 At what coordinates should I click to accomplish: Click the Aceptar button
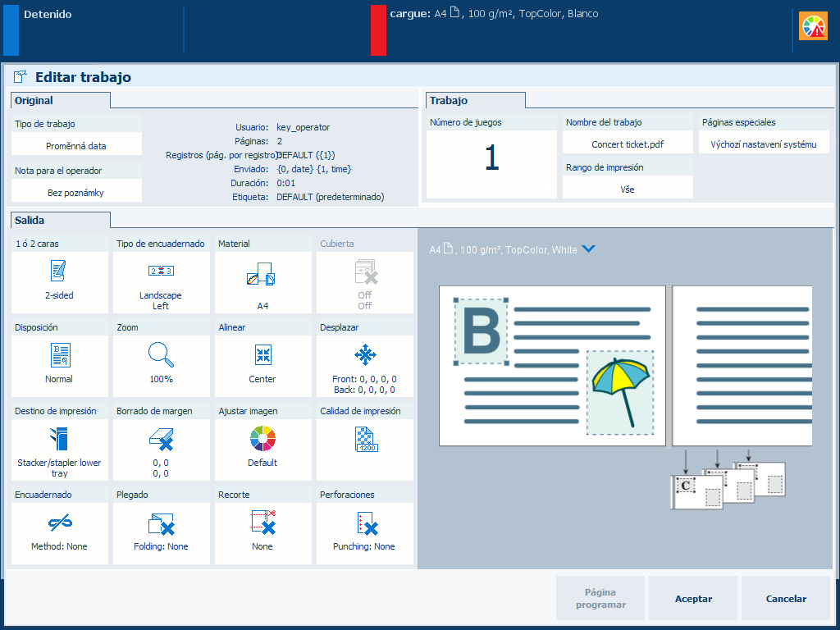tap(693, 598)
